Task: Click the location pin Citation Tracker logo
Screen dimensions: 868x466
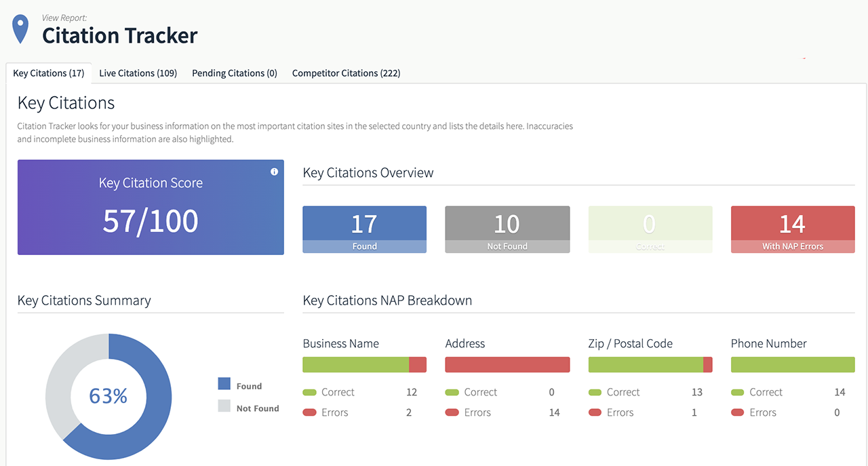Action: 20,28
